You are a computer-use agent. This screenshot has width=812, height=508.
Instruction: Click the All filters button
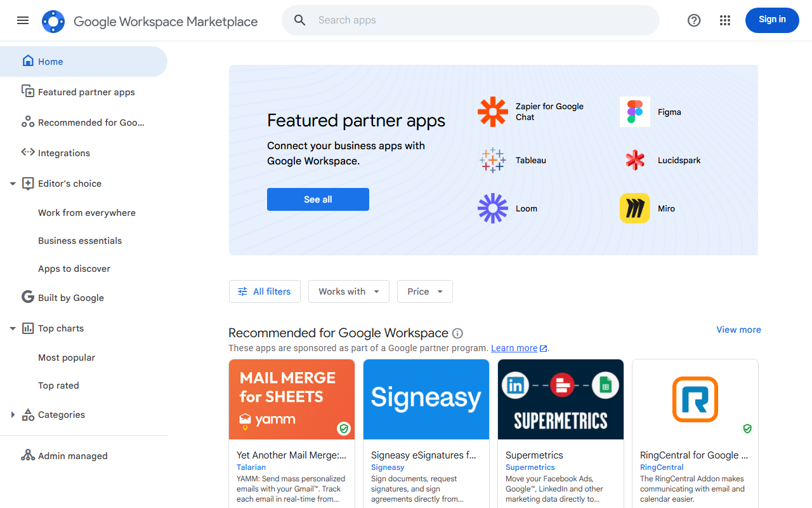(265, 291)
